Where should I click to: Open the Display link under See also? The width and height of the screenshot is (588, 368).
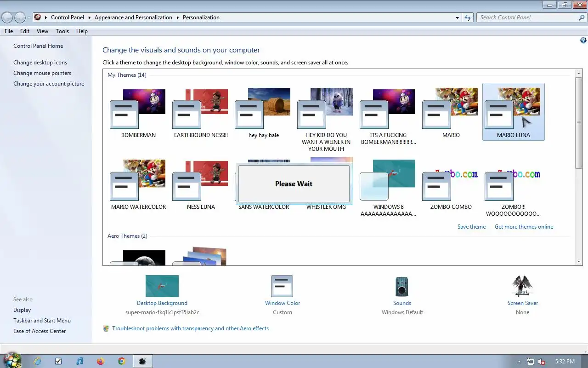(22, 310)
